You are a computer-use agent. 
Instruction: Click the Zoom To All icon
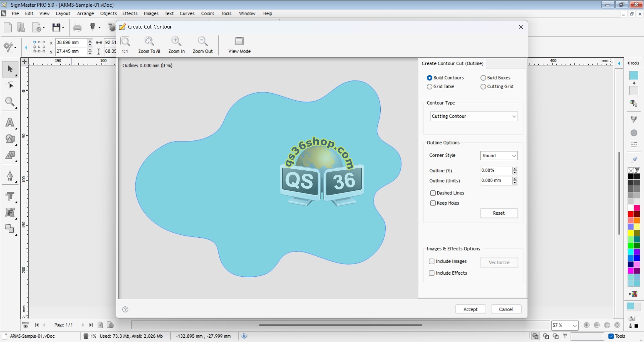[149, 42]
